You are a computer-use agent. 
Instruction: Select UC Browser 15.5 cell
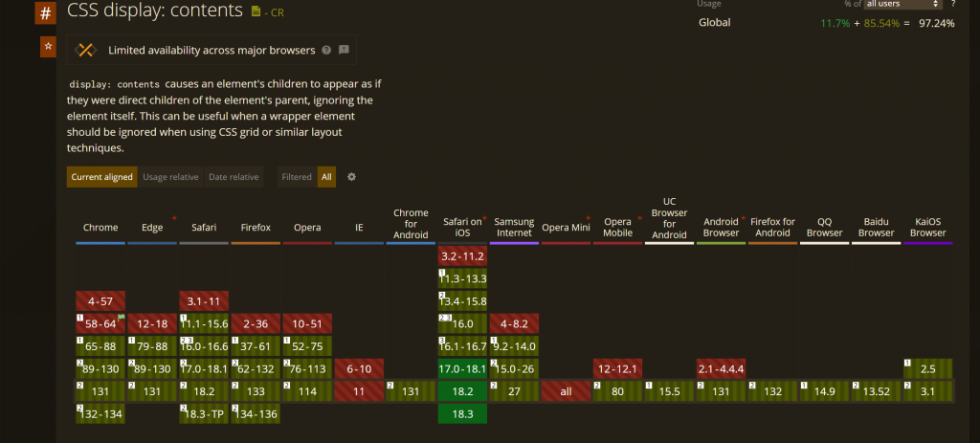[669, 391]
